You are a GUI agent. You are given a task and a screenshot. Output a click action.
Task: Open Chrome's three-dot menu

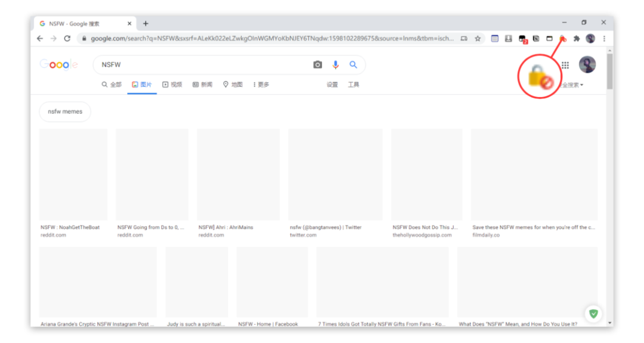tap(604, 39)
